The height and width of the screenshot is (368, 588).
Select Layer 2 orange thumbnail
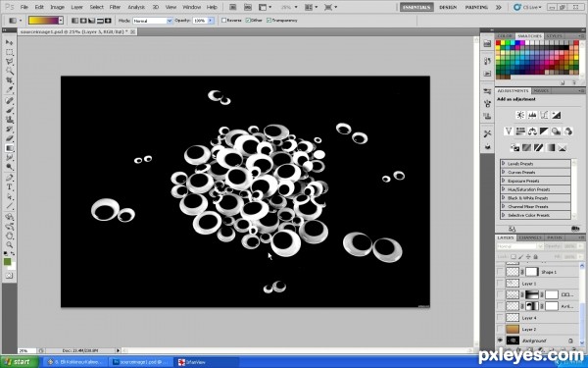513,329
